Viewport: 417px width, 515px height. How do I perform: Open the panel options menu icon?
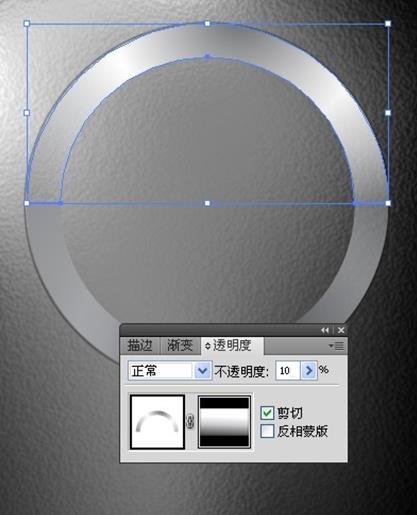click(337, 346)
